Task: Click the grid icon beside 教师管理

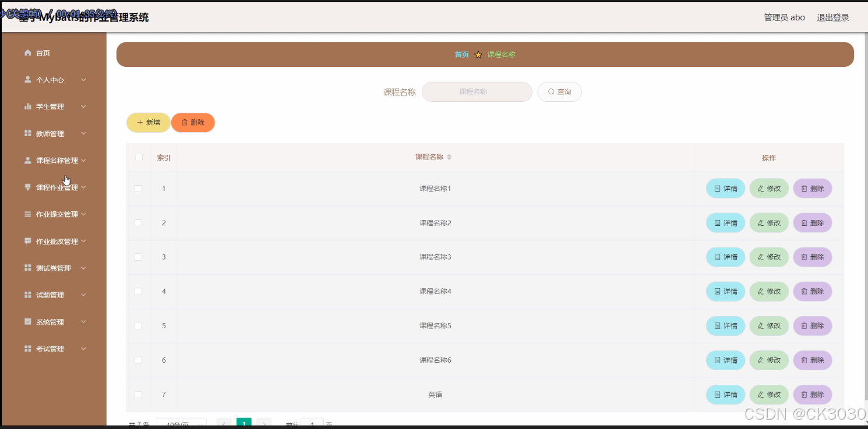Action: tap(27, 133)
